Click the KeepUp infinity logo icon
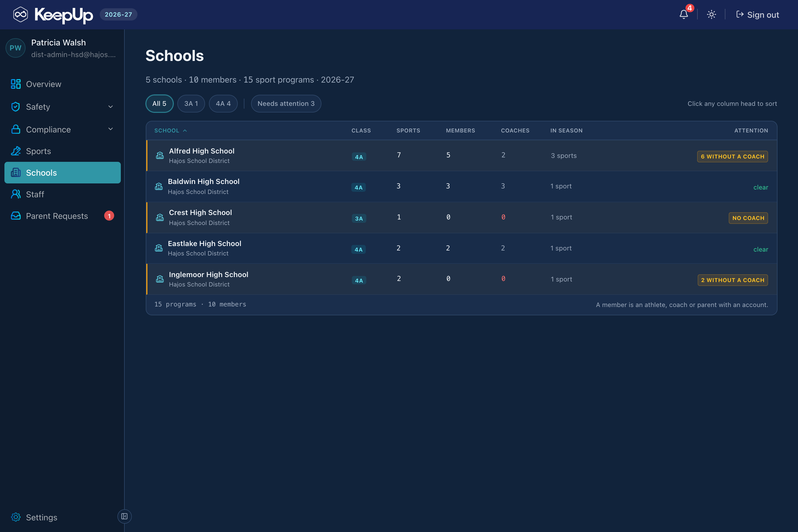 (x=20, y=15)
